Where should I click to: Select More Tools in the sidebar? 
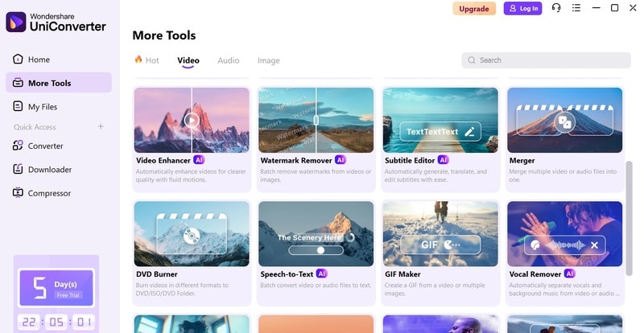coord(59,83)
